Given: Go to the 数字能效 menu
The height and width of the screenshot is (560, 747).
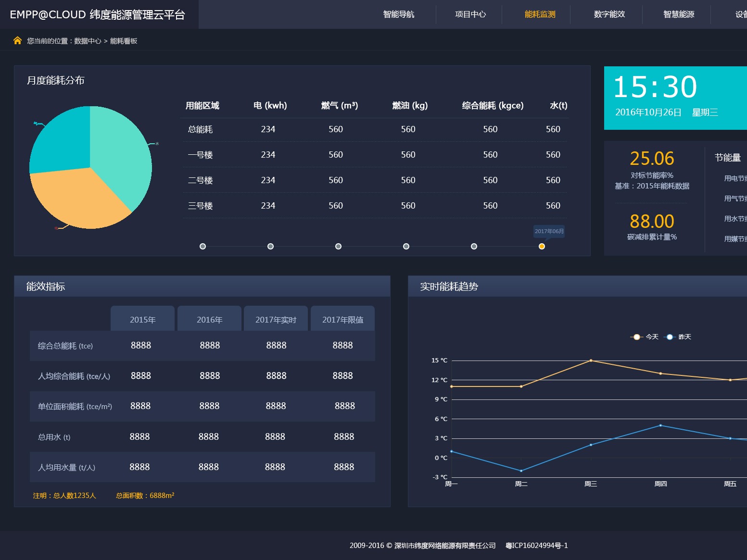Looking at the screenshot, I should (x=609, y=14).
